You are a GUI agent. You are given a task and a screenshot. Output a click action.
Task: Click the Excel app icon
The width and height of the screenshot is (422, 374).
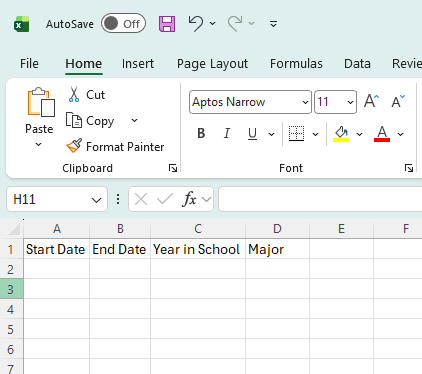click(22, 24)
